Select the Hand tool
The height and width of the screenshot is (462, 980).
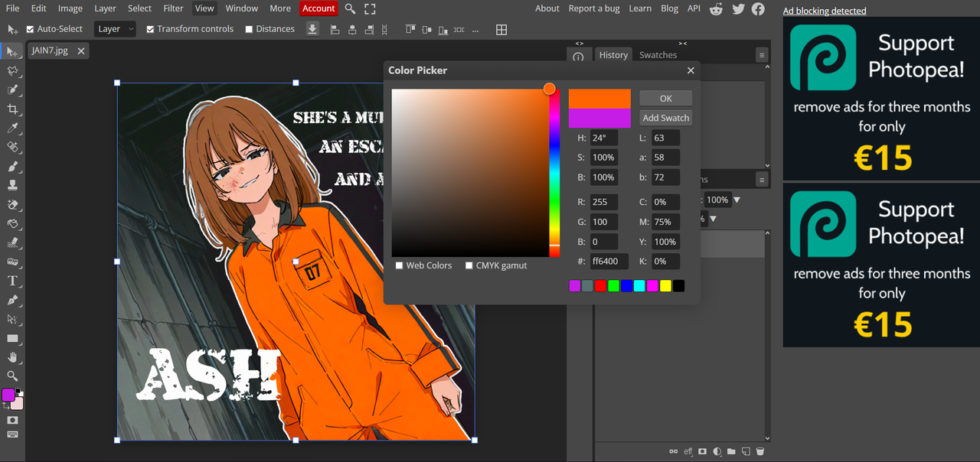[12, 357]
